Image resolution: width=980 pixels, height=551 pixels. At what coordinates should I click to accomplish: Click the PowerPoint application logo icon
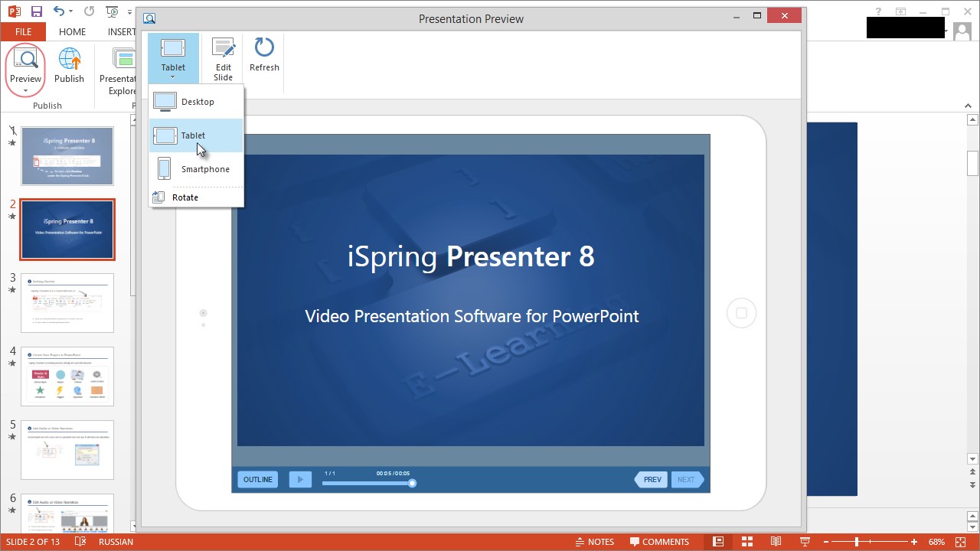coord(14,11)
